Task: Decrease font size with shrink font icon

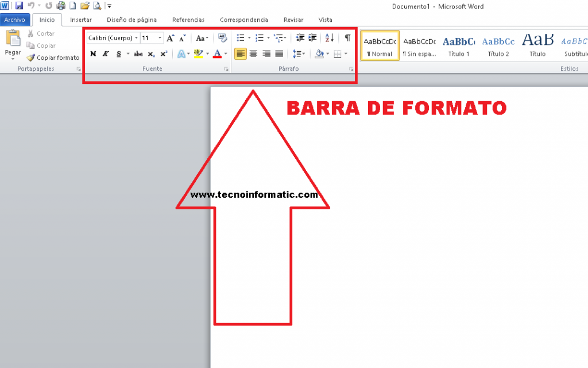Action: (x=183, y=38)
